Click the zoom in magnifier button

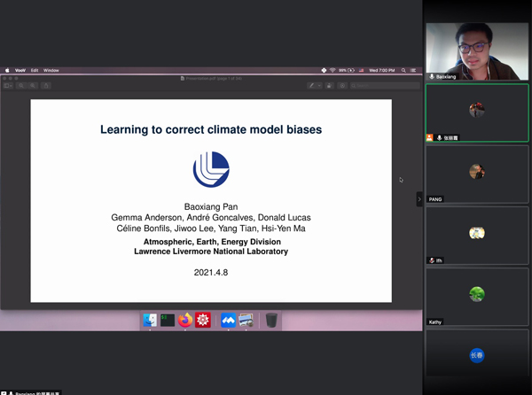click(x=33, y=86)
